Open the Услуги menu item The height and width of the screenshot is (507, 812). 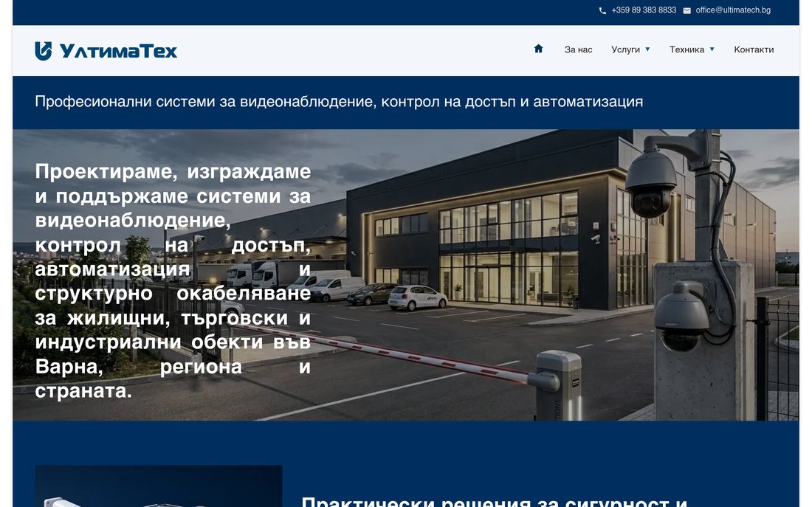tap(625, 49)
